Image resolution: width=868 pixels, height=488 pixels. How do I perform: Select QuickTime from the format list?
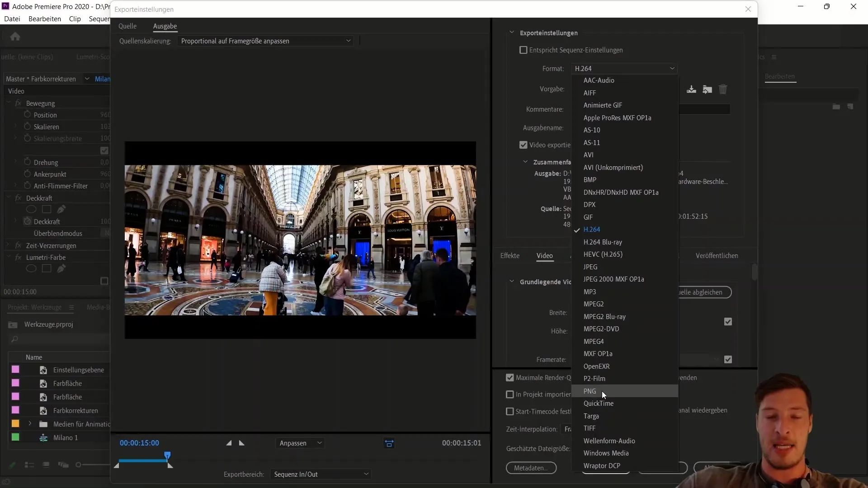pos(625,404)
